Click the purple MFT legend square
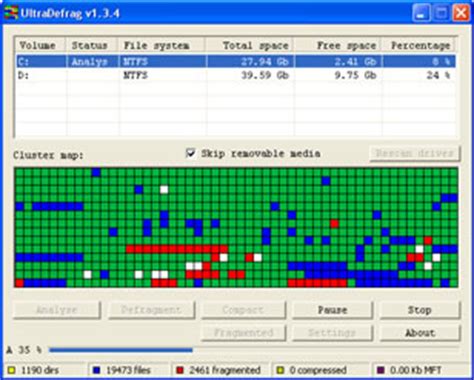 [380, 370]
